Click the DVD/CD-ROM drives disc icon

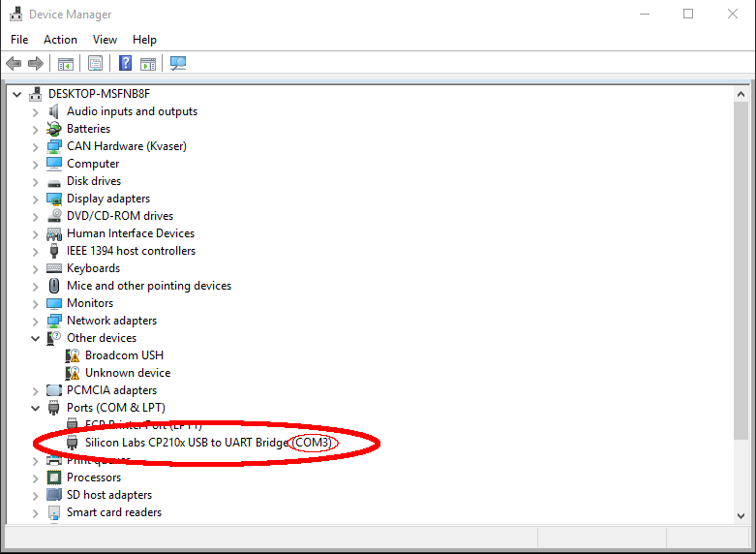click(x=54, y=216)
